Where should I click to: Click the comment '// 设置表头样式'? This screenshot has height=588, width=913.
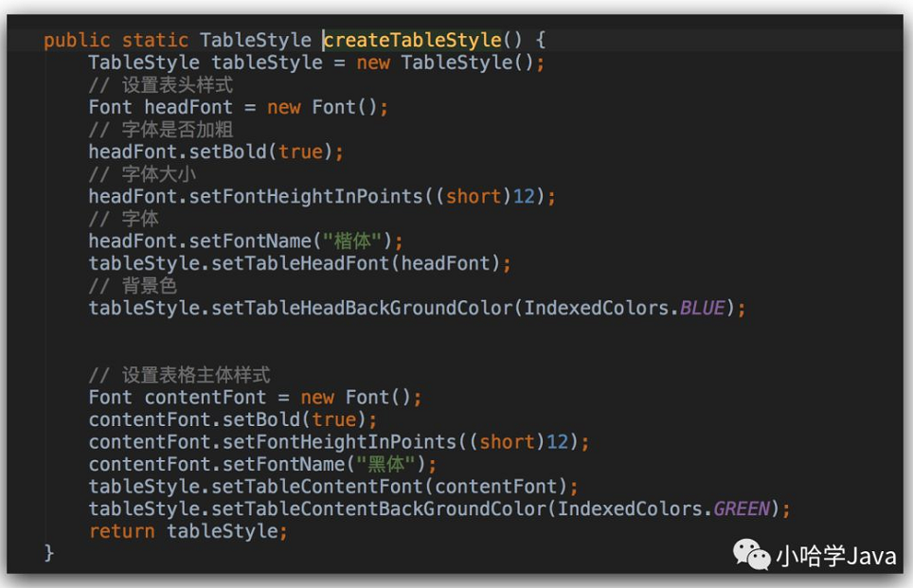click(161, 85)
